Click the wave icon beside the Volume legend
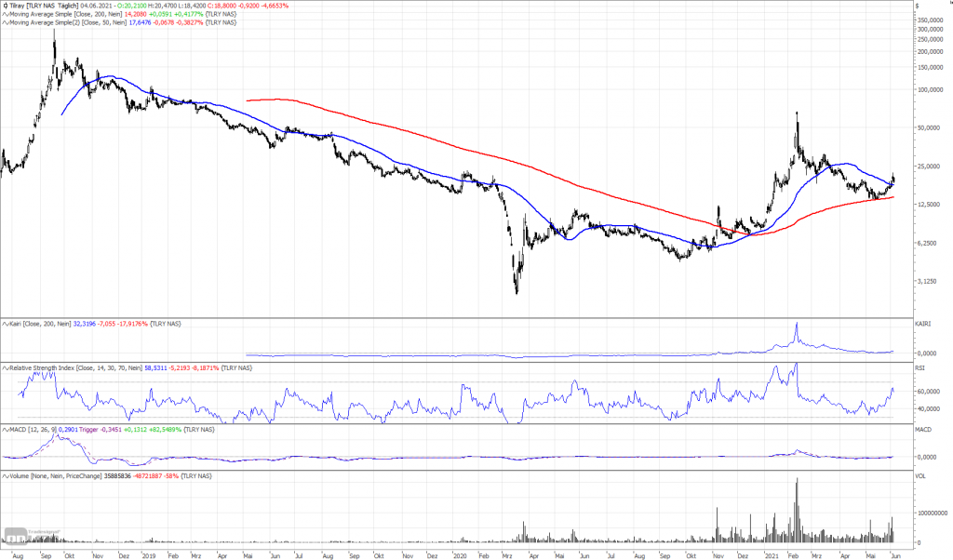The image size is (953, 560). point(5,476)
